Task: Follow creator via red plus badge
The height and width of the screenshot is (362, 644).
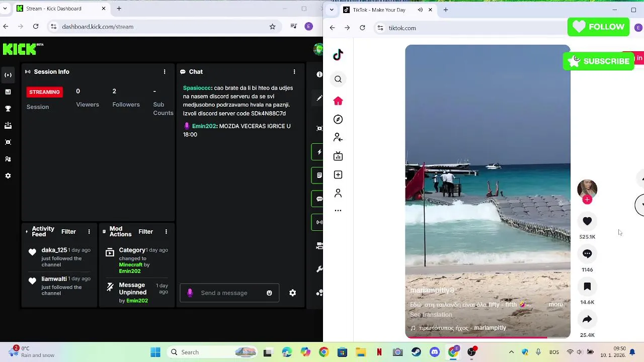Action: click(x=587, y=200)
